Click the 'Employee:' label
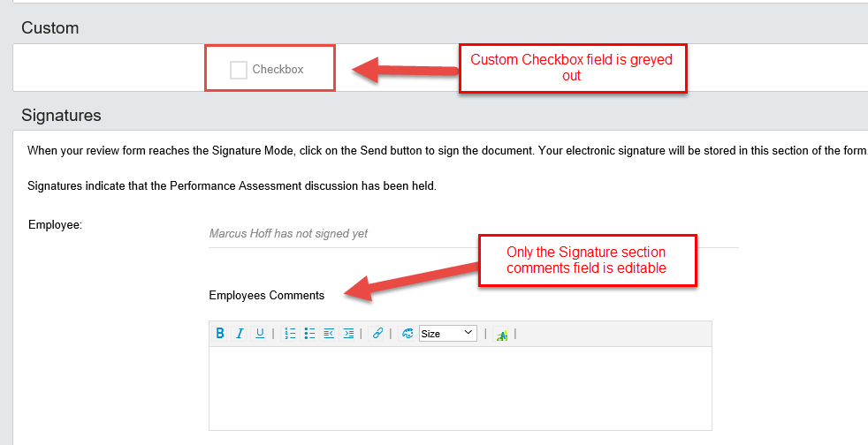 tap(56, 224)
